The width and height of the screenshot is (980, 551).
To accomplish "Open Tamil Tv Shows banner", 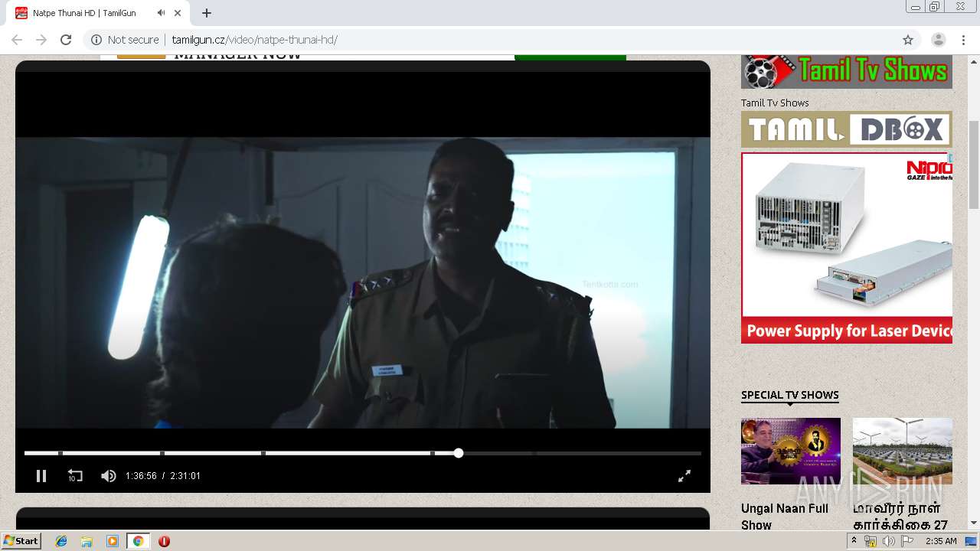I will (847, 71).
